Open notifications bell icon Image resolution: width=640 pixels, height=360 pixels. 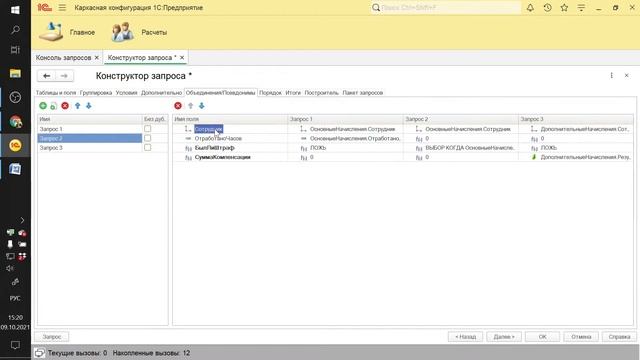click(530, 7)
